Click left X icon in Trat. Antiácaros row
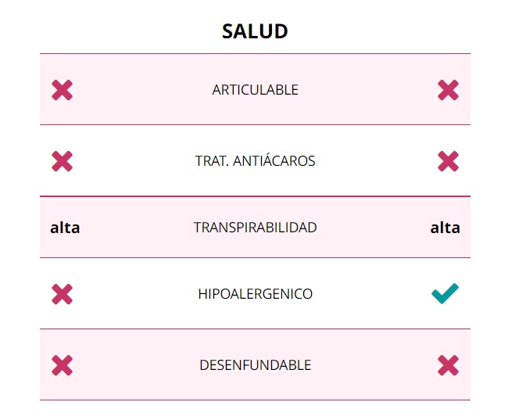Image resolution: width=526 pixels, height=420 pixels. coord(63,161)
